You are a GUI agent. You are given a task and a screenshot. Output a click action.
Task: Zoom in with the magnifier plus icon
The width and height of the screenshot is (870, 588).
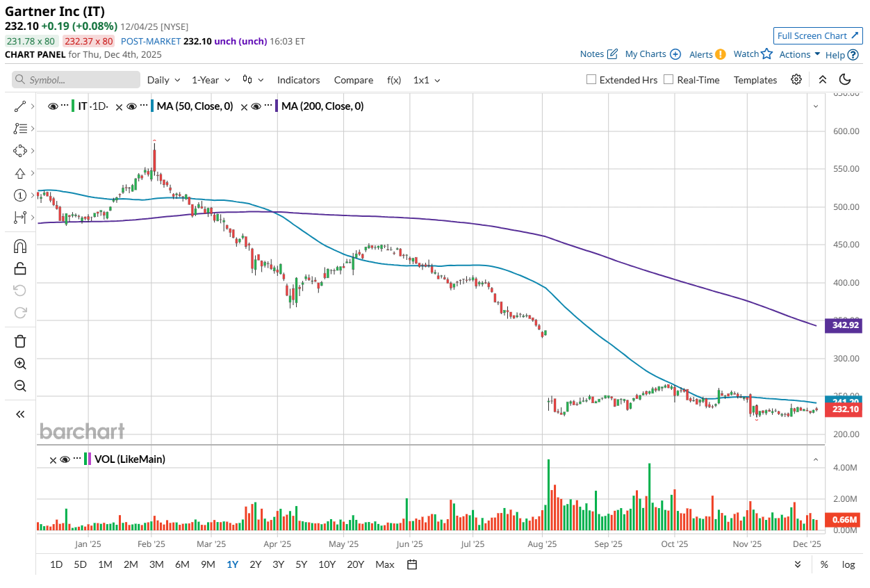[19, 364]
